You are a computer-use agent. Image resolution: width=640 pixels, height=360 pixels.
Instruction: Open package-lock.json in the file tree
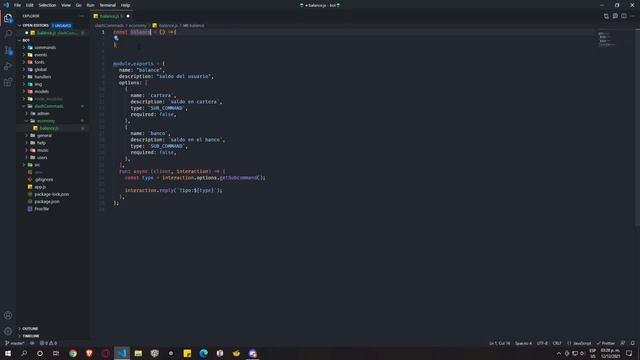(x=53, y=194)
